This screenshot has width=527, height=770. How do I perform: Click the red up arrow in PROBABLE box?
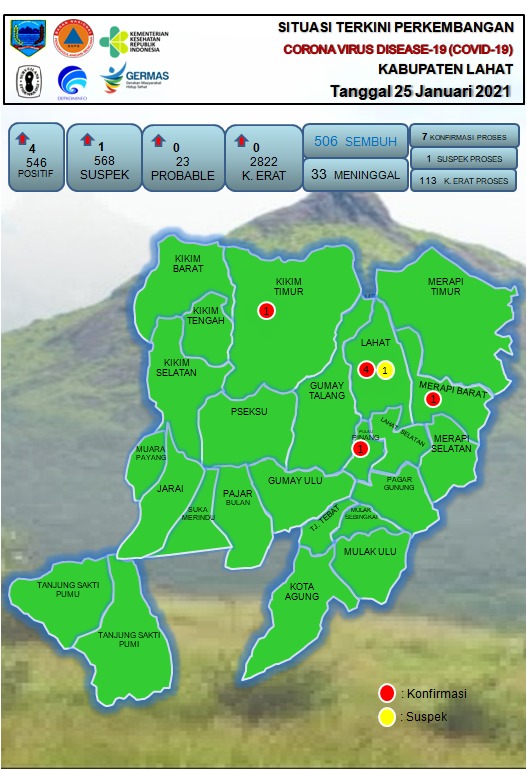158,140
